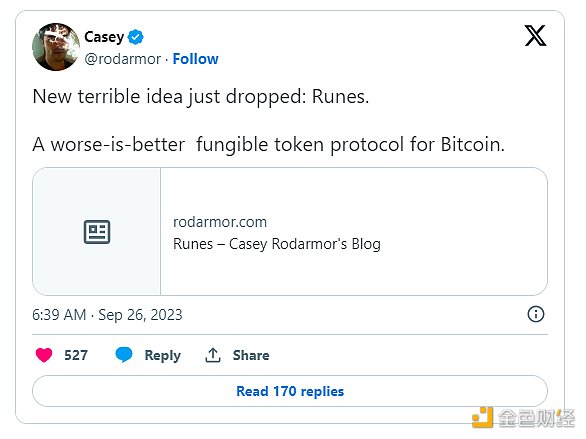Click the rodarmor.com domain in the card
Image resolution: width=586 pixels, height=439 pixels.
pos(220,222)
